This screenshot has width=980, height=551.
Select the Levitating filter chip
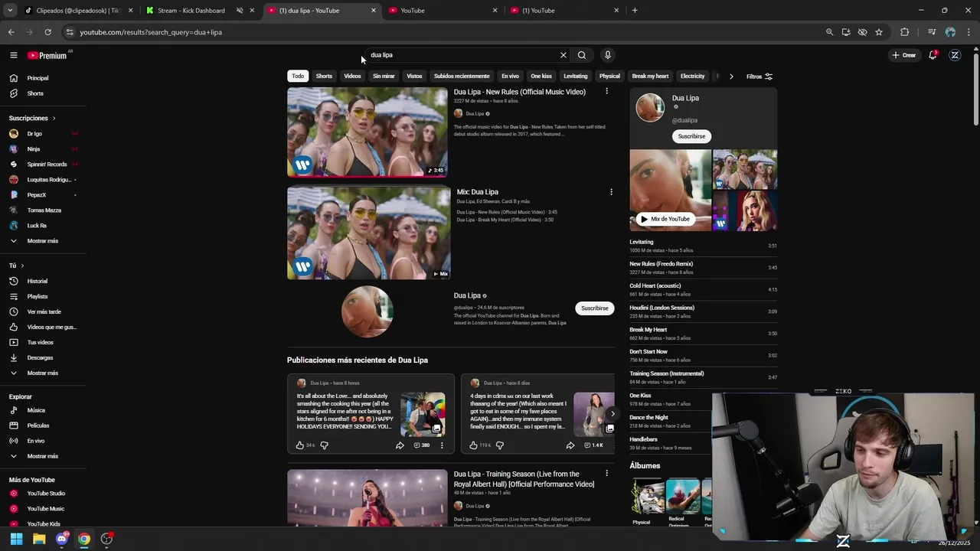pos(575,77)
